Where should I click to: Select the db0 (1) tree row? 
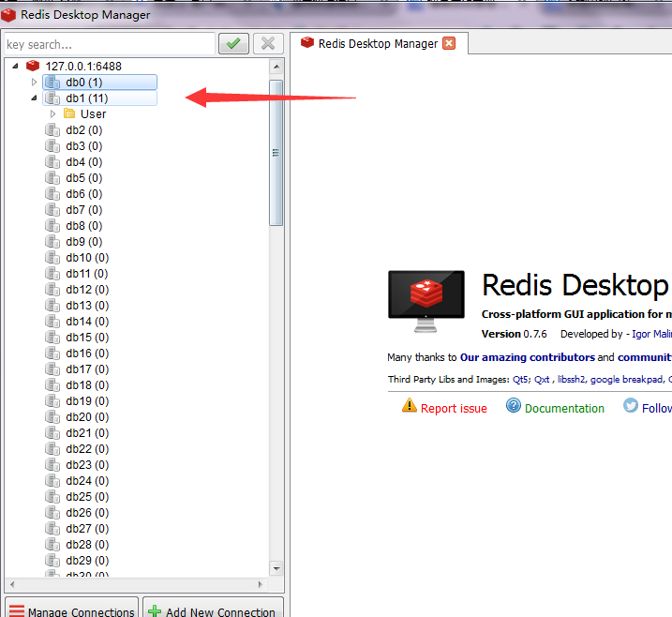[x=100, y=82]
